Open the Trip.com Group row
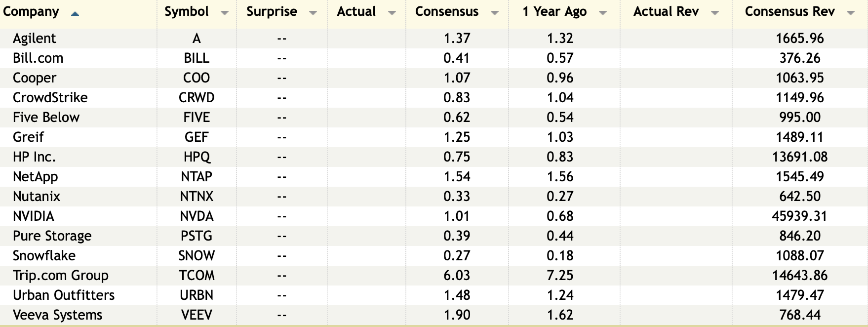 click(61, 276)
